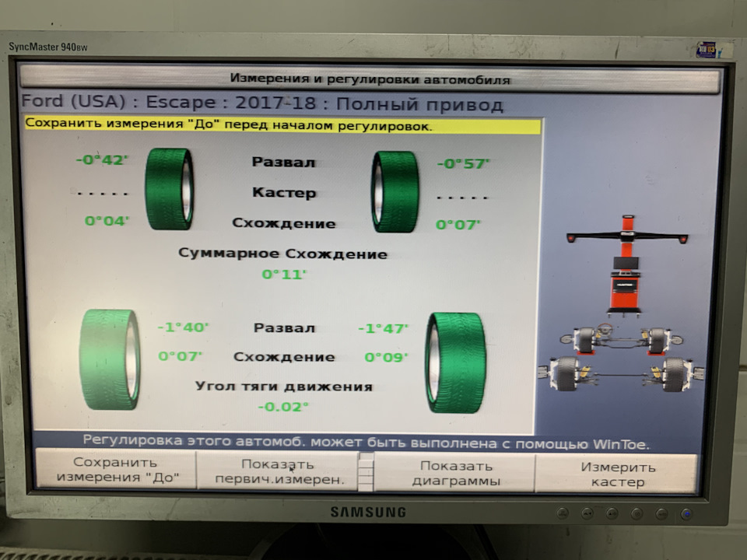This screenshot has height=560, width=747.
Task: Click total toe value 0°11'
Action: point(284,275)
